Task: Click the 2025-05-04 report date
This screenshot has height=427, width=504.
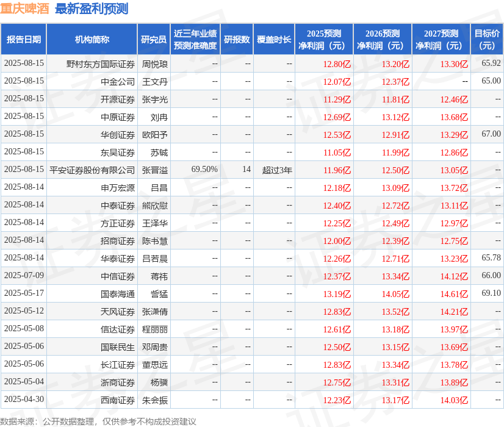Action: coord(24,381)
